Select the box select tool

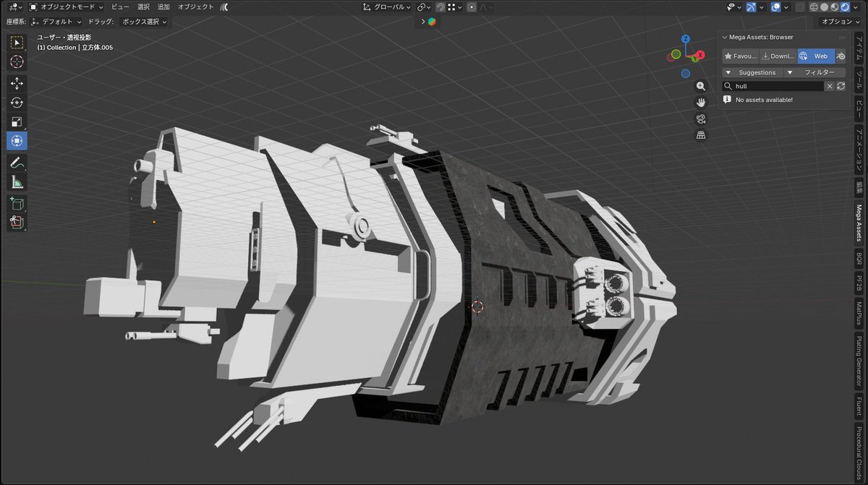(x=17, y=43)
